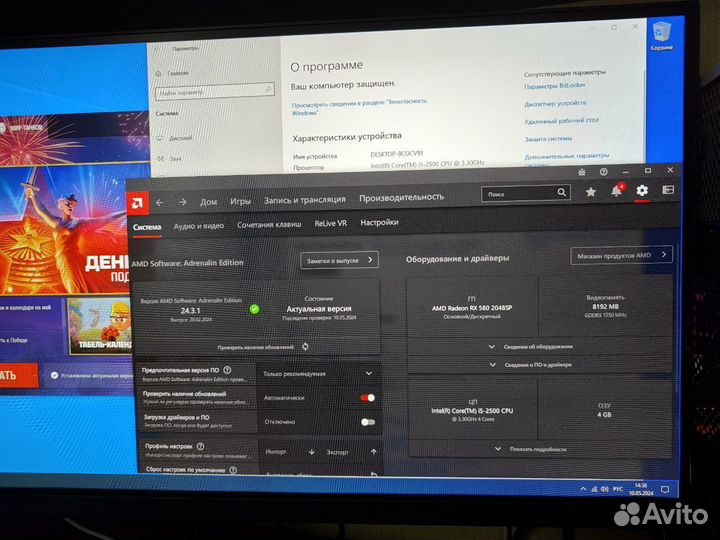This screenshot has height=540, width=720.
Task: Click the Магазин продуктов AMD button
Action: [621, 255]
